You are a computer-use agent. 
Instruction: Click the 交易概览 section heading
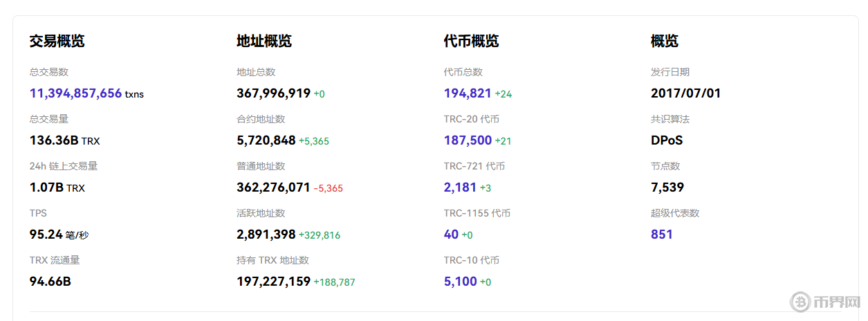tap(57, 42)
